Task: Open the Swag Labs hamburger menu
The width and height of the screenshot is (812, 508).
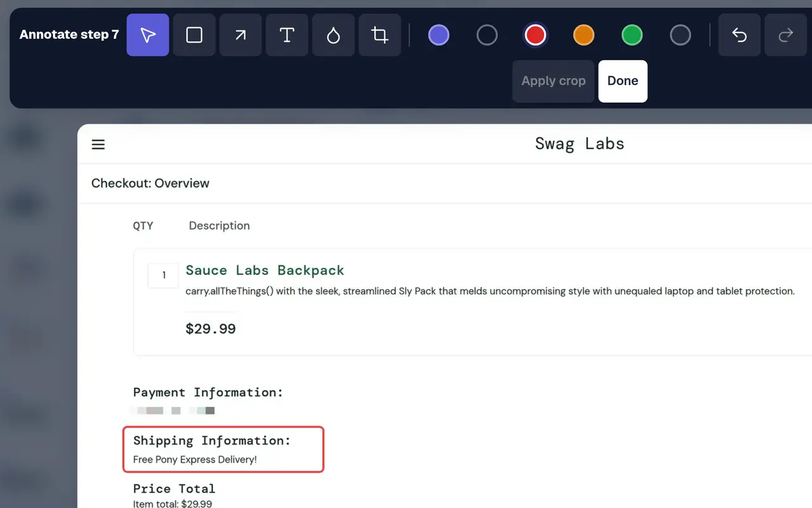Action: (98, 145)
